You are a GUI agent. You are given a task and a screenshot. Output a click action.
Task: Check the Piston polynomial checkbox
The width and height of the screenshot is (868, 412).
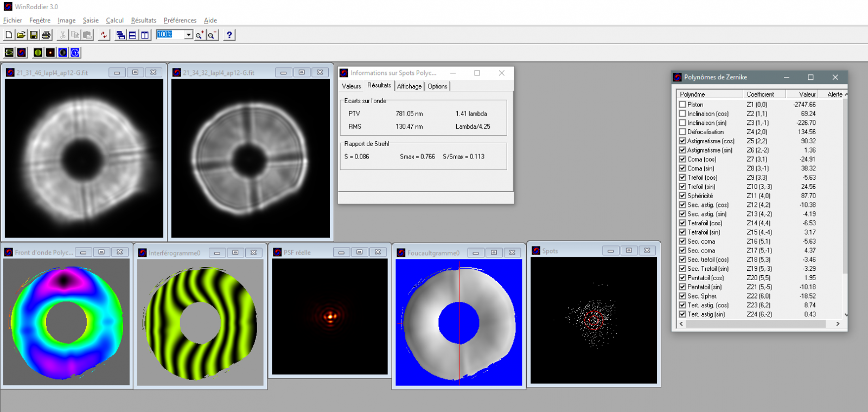pyautogui.click(x=682, y=104)
